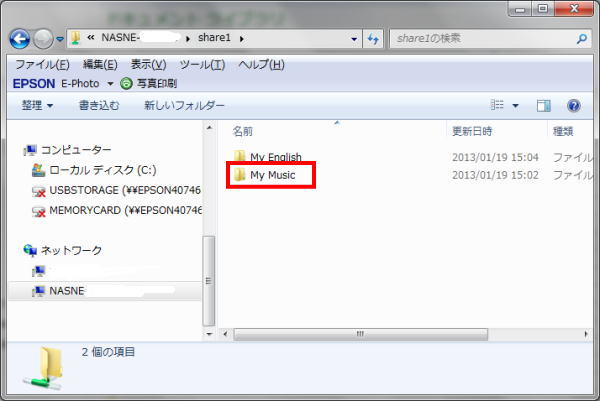Click the navigation pane vertical scrollbar thumb
Image resolution: width=600 pixels, height=401 pixels.
click(209, 280)
